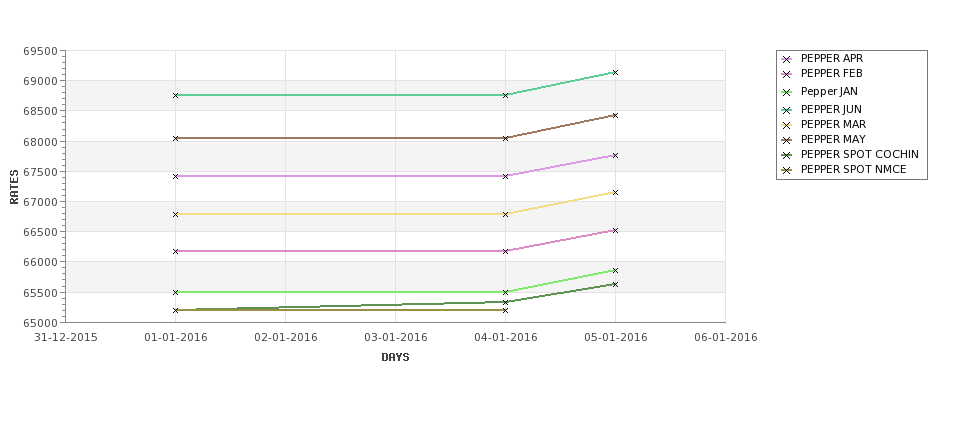Click PEPPER MAR data point on 01-01-2016
This screenshot has height=429, width=975.
point(176,214)
